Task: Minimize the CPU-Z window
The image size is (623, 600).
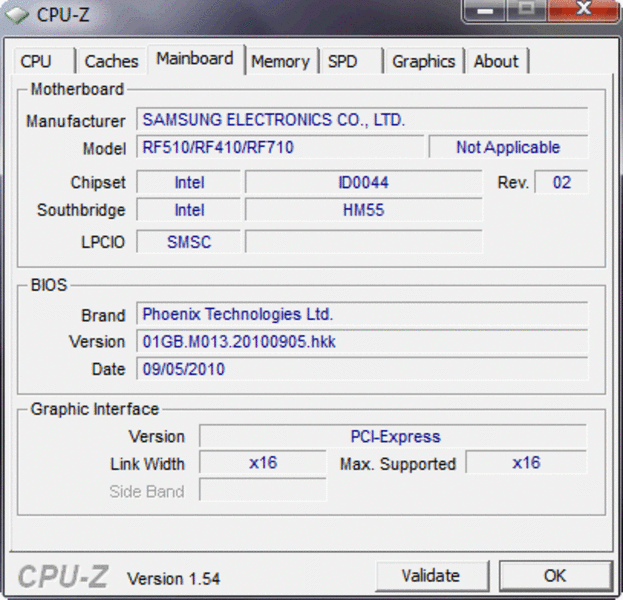Action: click(x=485, y=10)
